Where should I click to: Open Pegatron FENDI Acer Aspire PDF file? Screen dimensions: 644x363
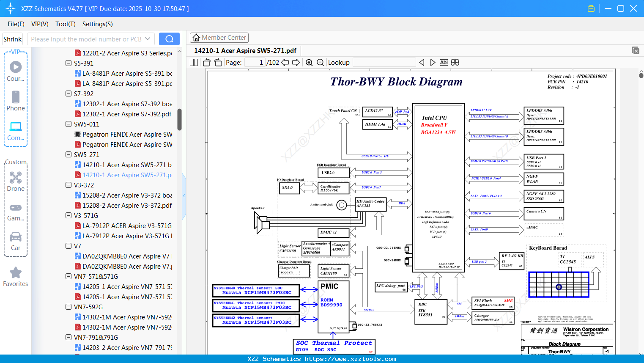(123, 144)
